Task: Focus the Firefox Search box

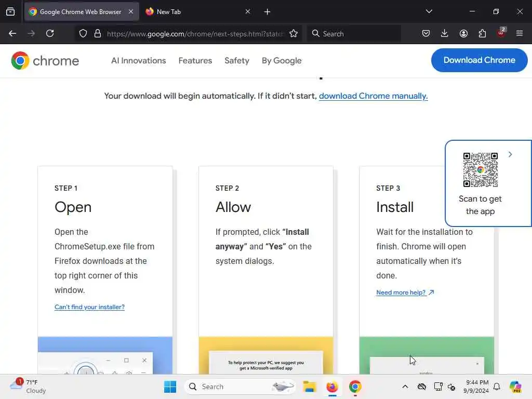Action: (354, 34)
